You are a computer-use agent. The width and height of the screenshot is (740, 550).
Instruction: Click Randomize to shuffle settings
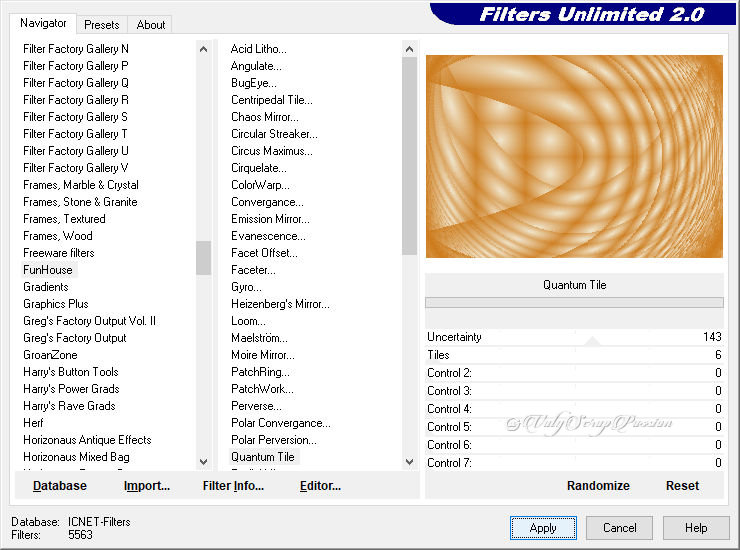click(x=598, y=486)
